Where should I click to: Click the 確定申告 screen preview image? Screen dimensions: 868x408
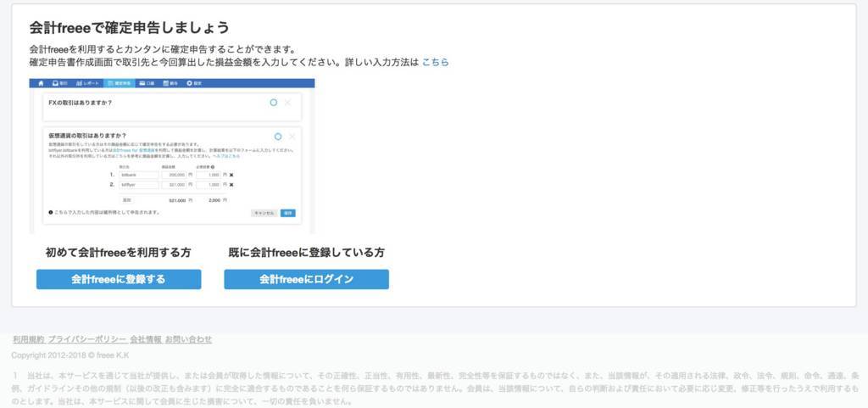(171, 156)
